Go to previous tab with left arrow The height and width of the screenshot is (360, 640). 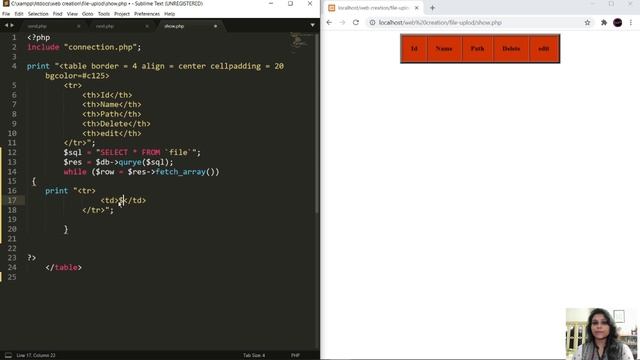[x=6, y=25]
